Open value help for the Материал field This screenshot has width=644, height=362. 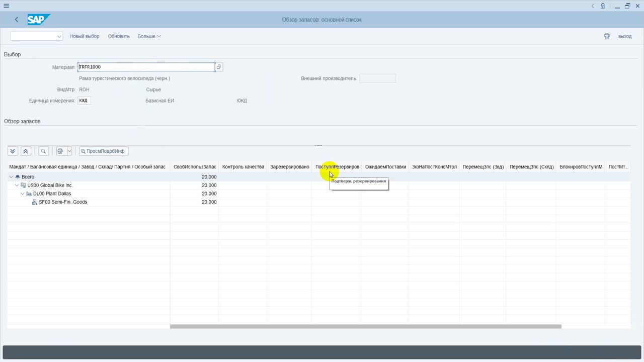(x=219, y=67)
